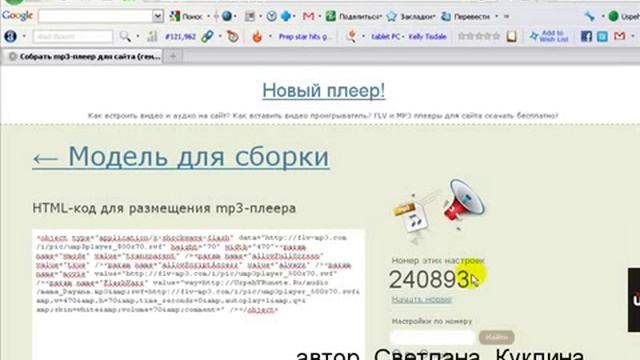640x360 pixels.
Task: Open the 'Новый плеер!' link
Action: (x=324, y=90)
